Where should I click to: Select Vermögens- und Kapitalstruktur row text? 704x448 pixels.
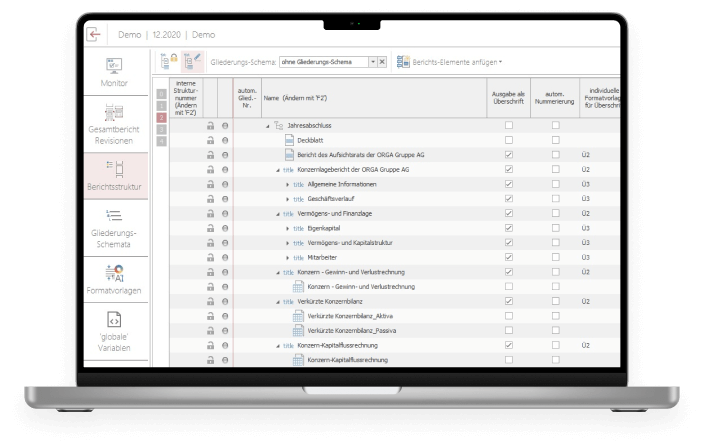click(x=350, y=243)
